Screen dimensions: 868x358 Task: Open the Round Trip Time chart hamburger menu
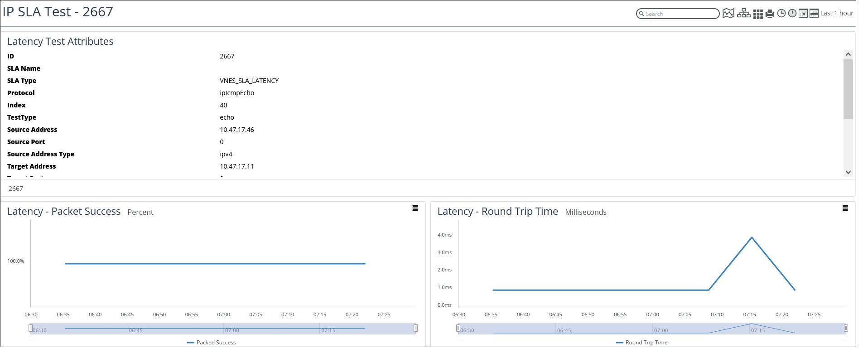point(845,208)
